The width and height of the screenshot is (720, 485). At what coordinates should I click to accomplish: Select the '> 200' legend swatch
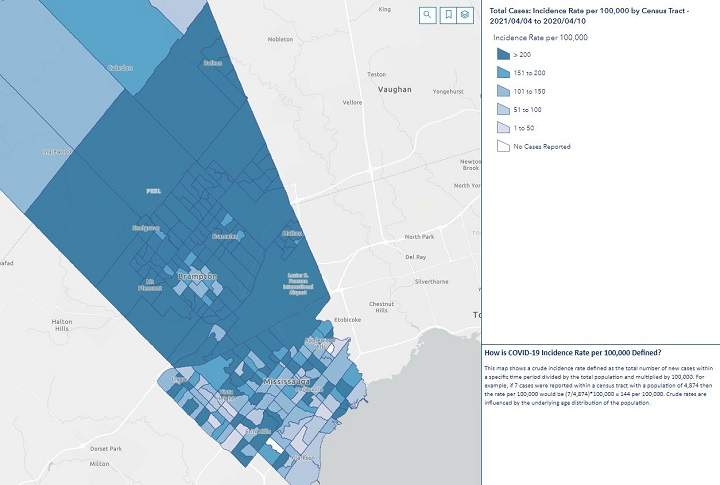503,54
